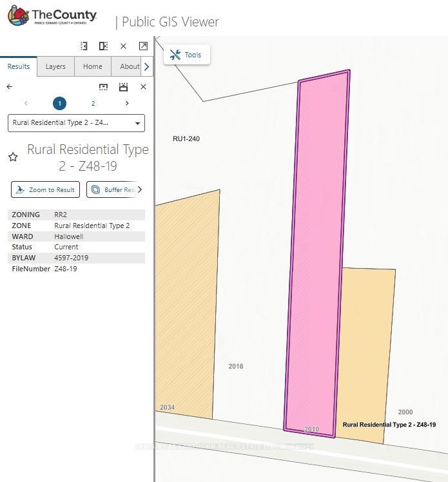Open the About tab
This screenshot has width=448, height=482.
pos(129,66)
